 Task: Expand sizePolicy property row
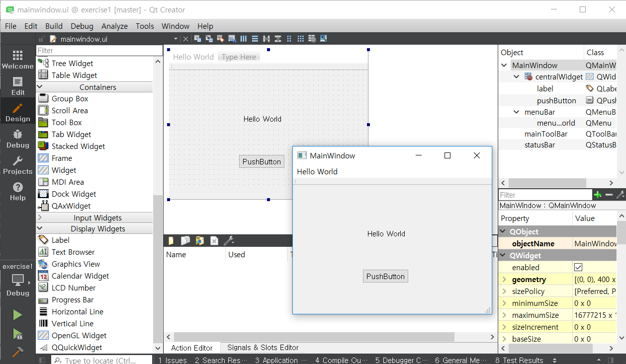coord(504,291)
